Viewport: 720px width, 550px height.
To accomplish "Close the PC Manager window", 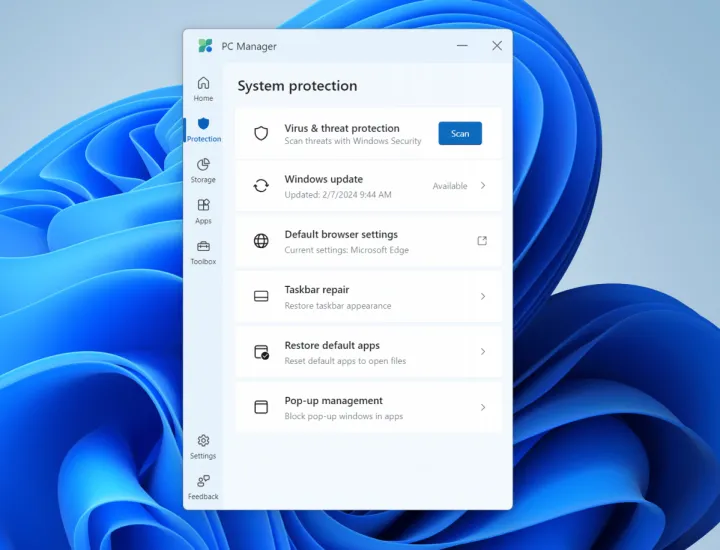I will tap(497, 46).
